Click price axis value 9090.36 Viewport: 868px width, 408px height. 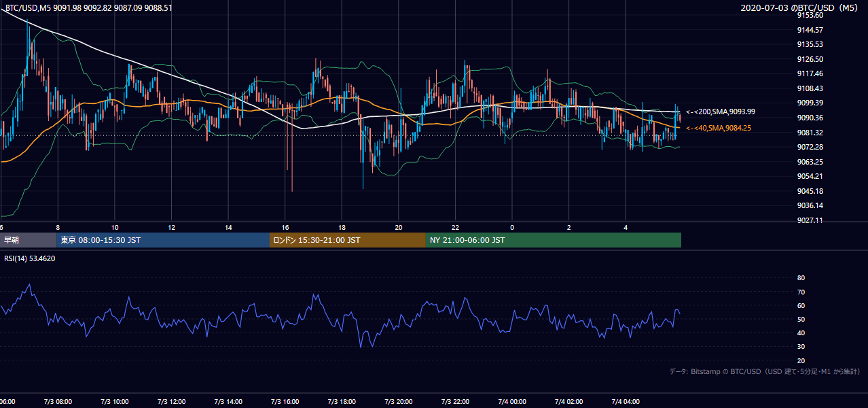click(x=810, y=118)
